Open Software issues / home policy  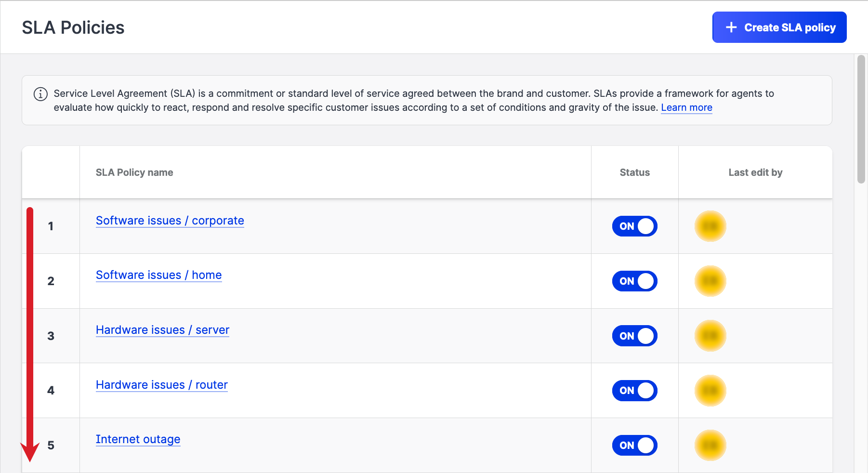pyautogui.click(x=158, y=275)
